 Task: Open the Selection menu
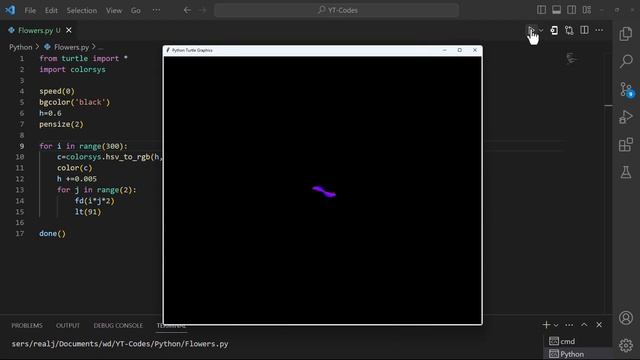(82, 11)
